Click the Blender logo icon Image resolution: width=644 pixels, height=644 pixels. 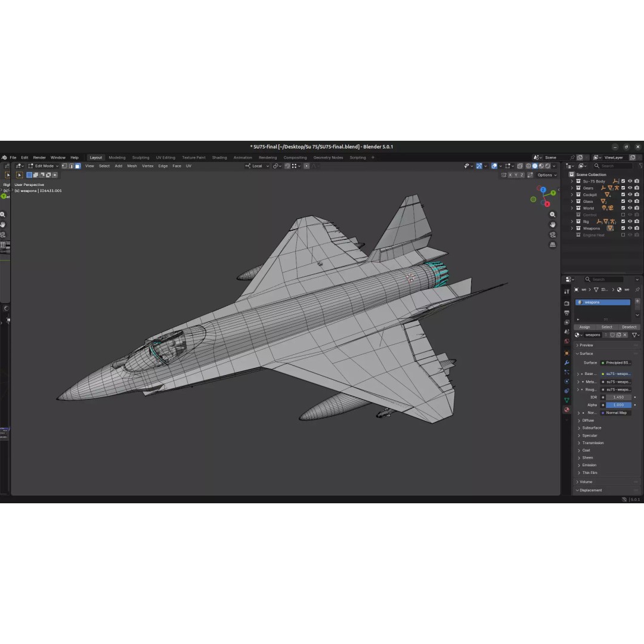coord(4,157)
